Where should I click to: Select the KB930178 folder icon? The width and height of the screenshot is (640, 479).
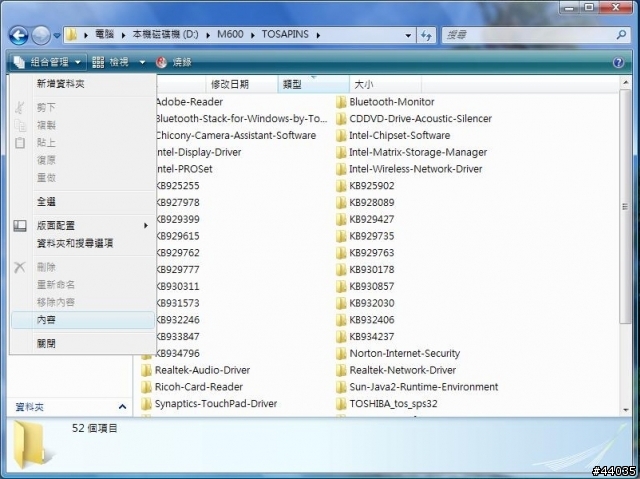tap(341, 269)
